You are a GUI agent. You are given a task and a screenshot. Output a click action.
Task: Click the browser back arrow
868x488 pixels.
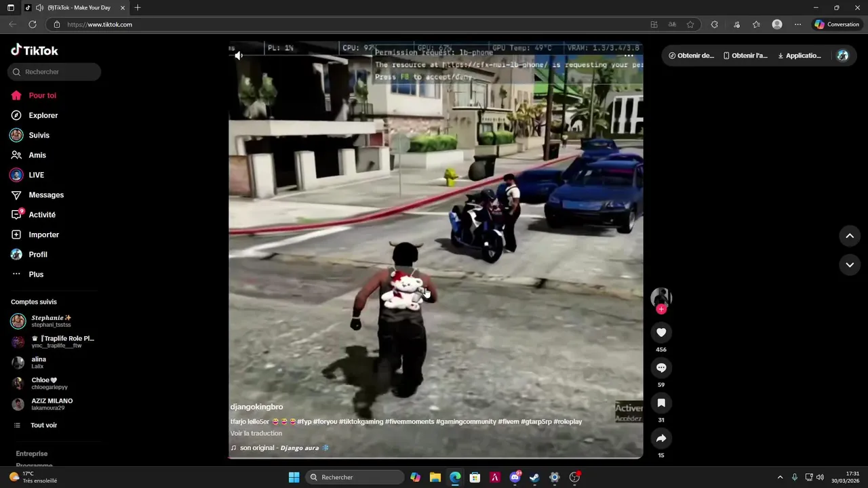pyautogui.click(x=13, y=24)
